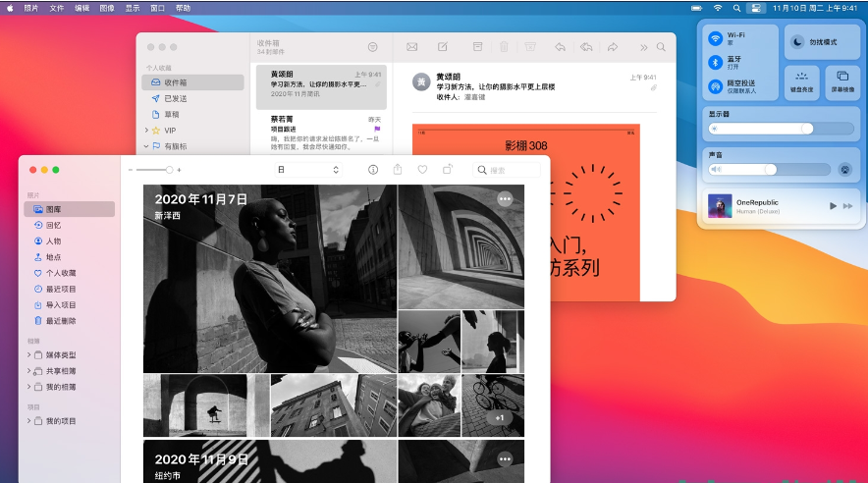This screenshot has width=868, height=483.
Task: Open the Edit menu in the menu bar
Action: click(81, 8)
